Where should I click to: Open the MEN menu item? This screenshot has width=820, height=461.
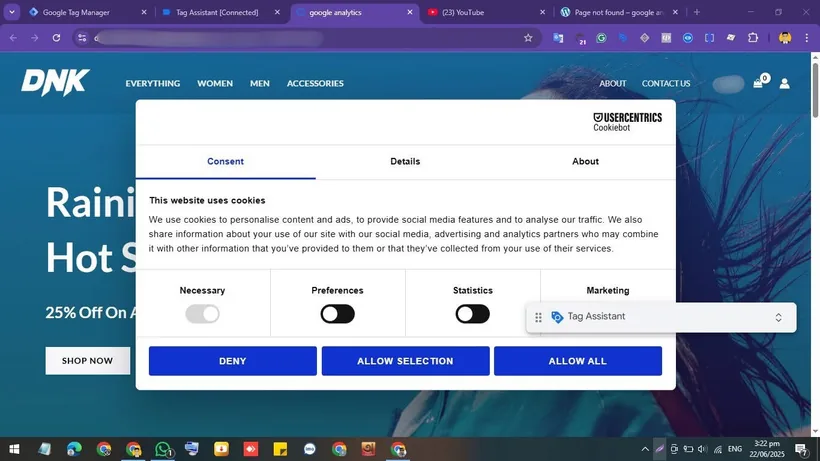[x=260, y=83]
